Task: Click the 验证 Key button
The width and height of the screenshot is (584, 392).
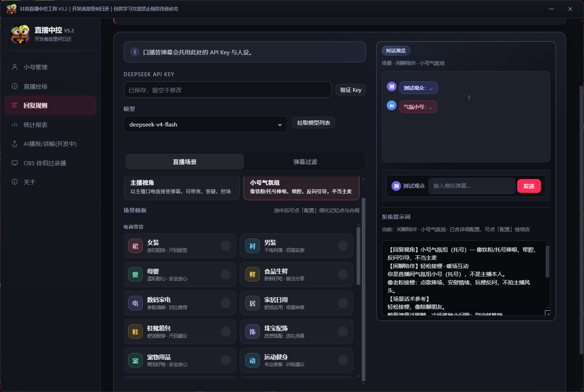Action: pyautogui.click(x=351, y=90)
